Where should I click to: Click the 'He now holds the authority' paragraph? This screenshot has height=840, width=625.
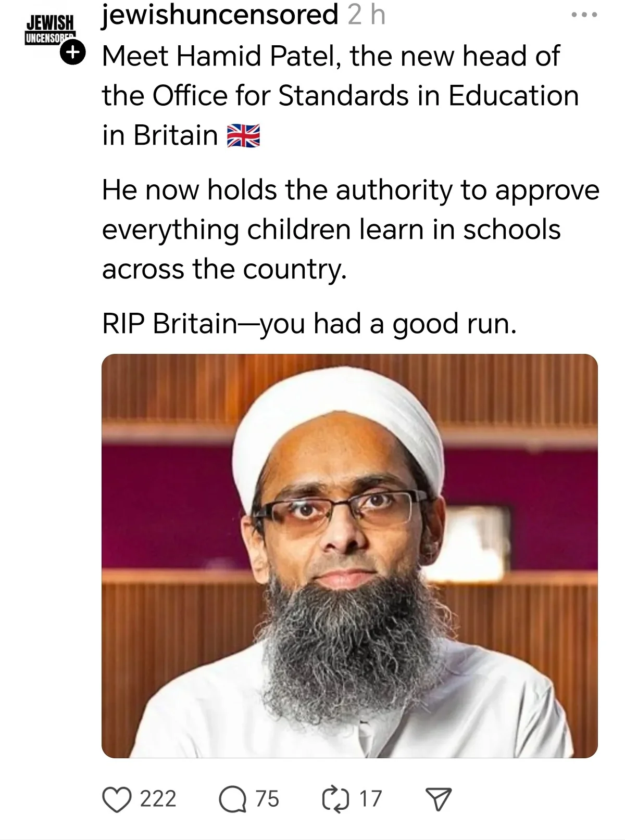[x=351, y=230]
